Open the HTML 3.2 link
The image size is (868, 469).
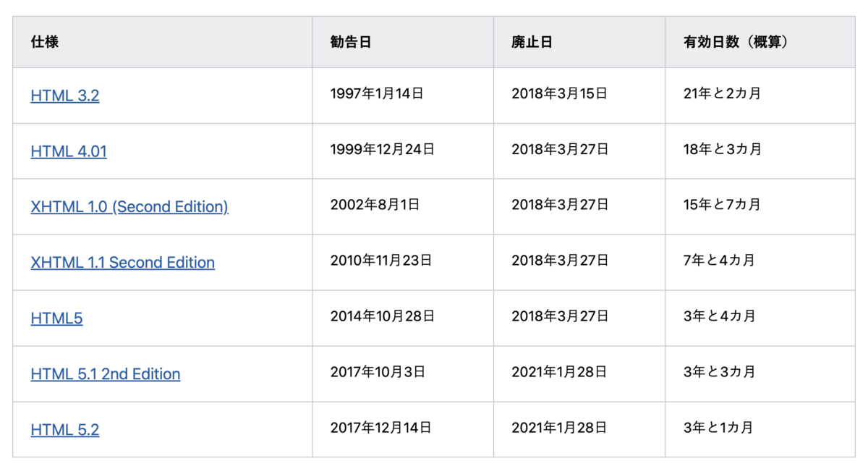[65, 96]
